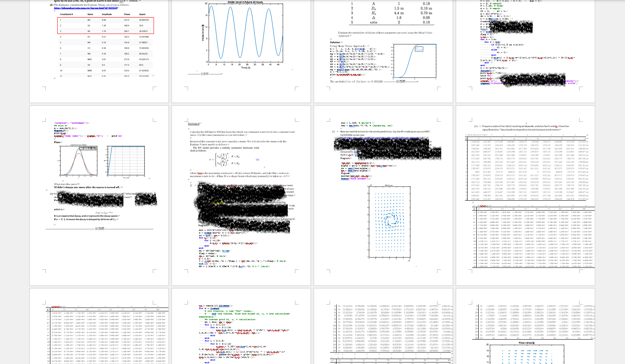The width and height of the screenshot is (625, 364).
Task: Select the "Speed" column header
Action: [142, 14]
